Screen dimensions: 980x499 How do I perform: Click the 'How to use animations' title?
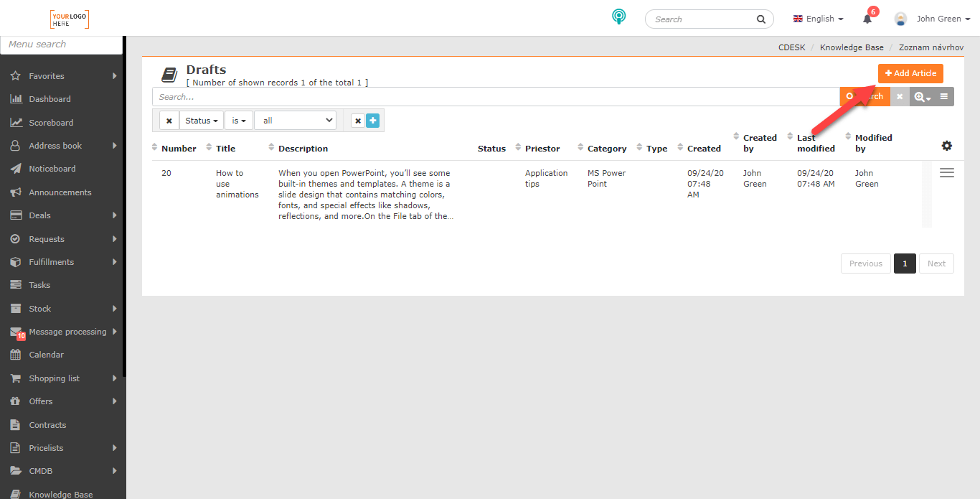pos(237,184)
